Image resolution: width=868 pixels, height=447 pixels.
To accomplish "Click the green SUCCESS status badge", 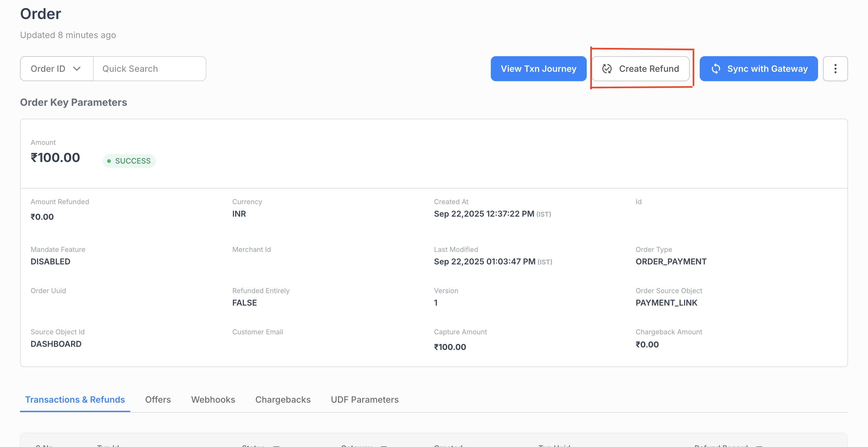I will click(x=129, y=161).
